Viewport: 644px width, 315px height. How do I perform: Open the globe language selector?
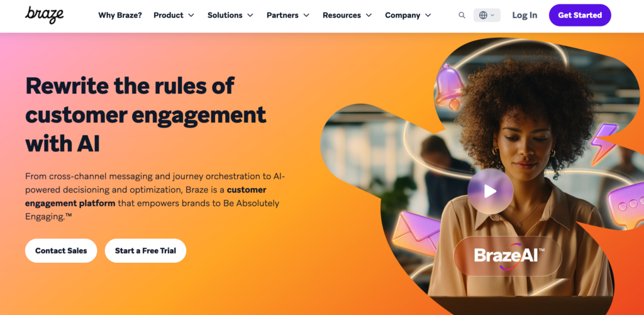(487, 15)
